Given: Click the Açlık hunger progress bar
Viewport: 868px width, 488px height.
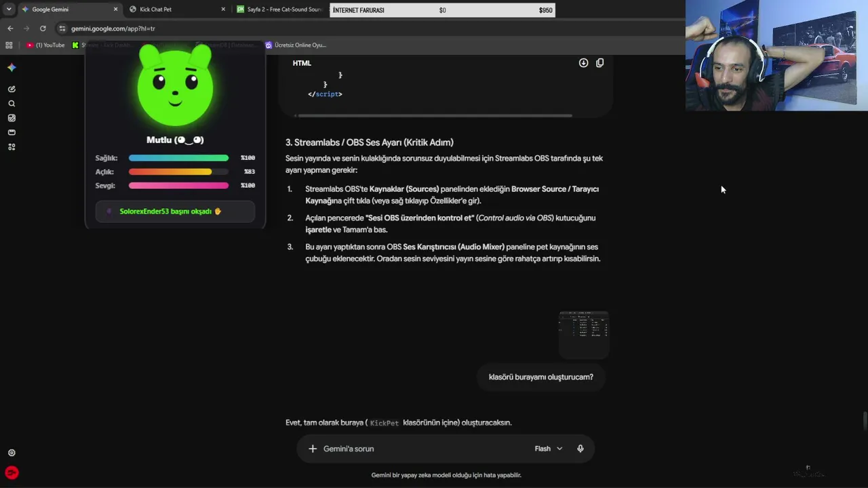Looking at the screenshot, I should click(x=178, y=172).
